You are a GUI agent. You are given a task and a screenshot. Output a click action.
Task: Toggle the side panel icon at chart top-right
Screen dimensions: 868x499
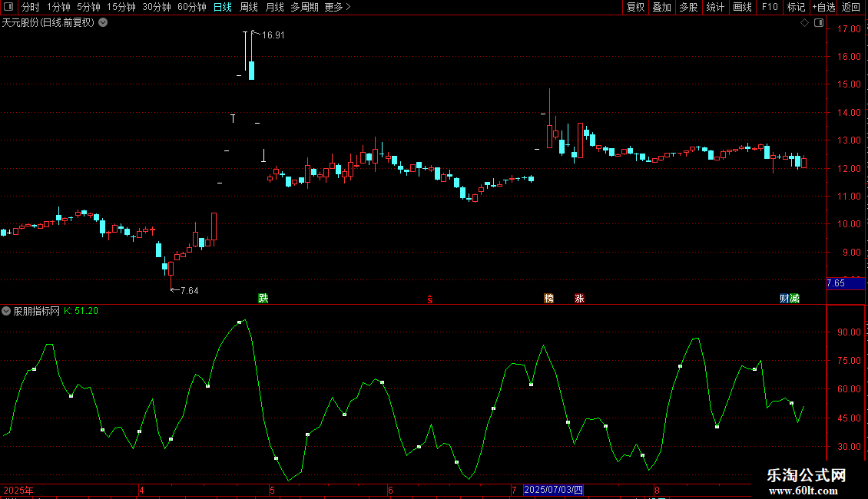(x=819, y=23)
